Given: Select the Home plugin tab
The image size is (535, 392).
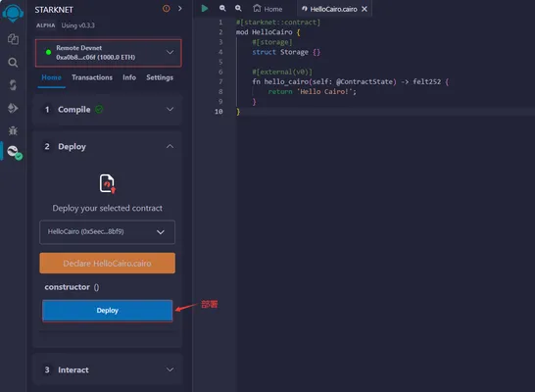Looking at the screenshot, I should [52, 77].
